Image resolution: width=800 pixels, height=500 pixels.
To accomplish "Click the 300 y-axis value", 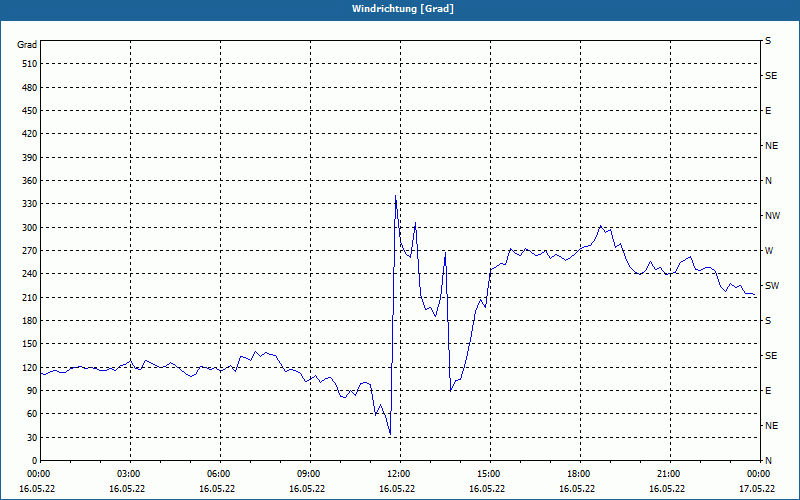I will point(30,228).
